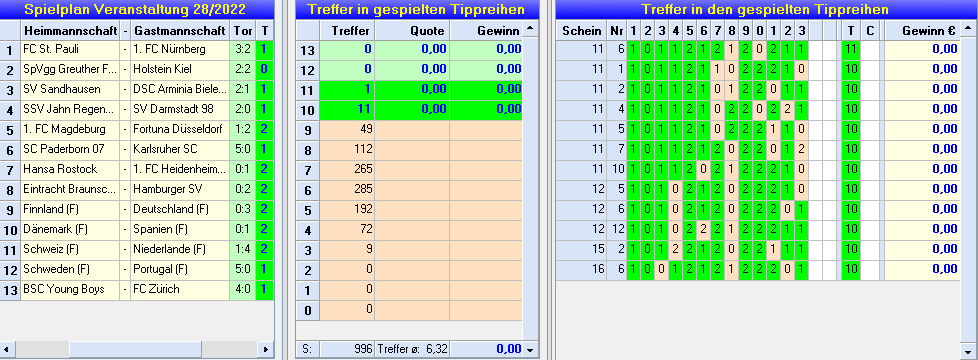The width and height of the screenshot is (978, 360).
Task: Click the Gewinn column header in middle panel
Action: [x=486, y=30]
